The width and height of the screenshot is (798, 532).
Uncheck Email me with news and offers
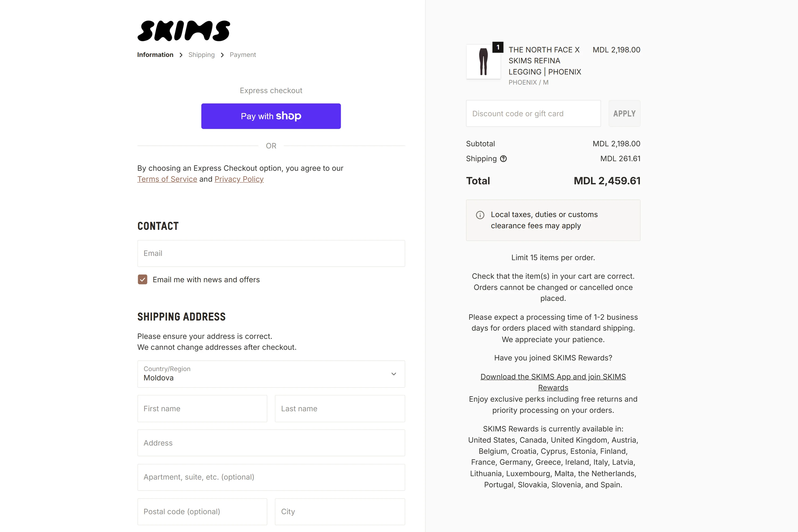click(143, 280)
